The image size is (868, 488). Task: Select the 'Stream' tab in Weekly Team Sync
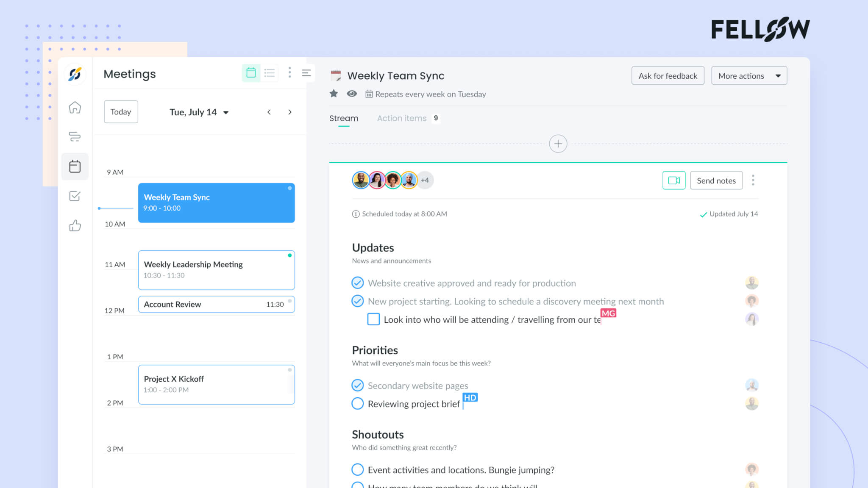tap(343, 118)
